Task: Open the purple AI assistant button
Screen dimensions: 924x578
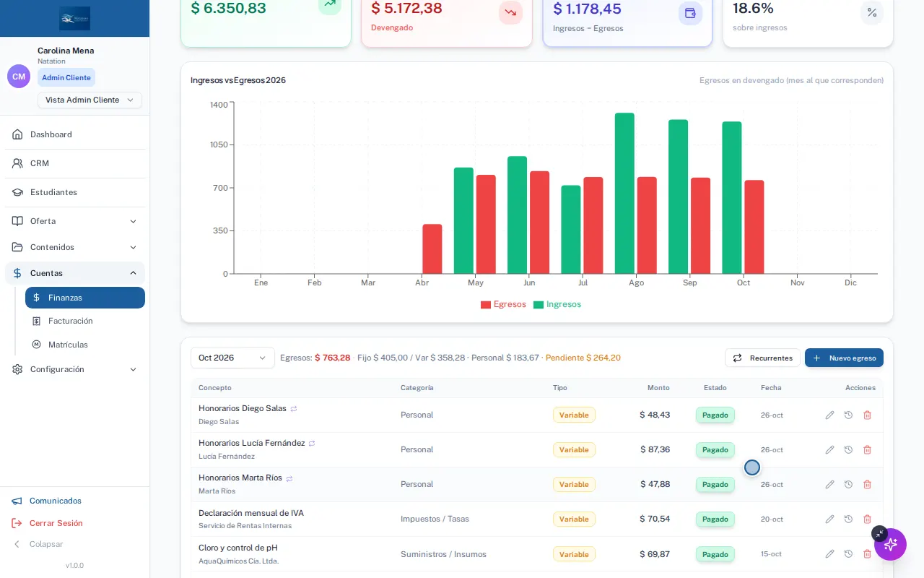Action: (890, 544)
